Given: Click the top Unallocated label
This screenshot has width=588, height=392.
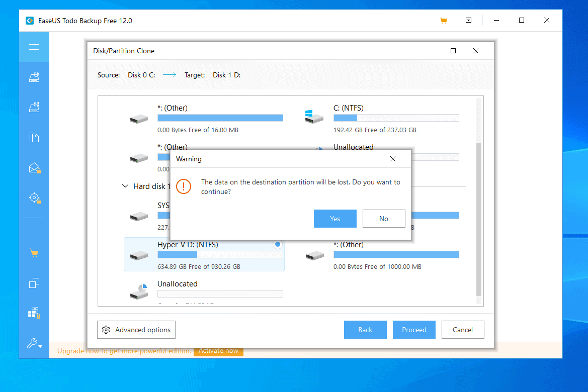Looking at the screenshot, I should coord(353,147).
